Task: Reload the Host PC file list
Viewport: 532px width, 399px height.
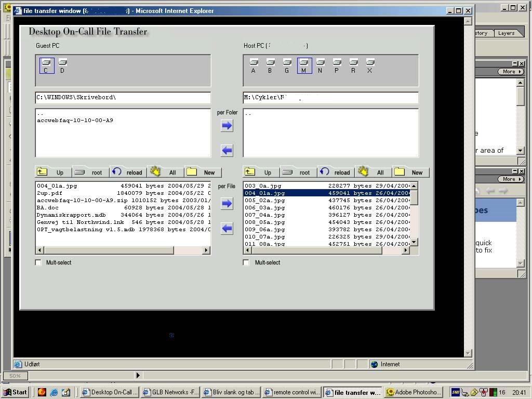Action: tap(336, 172)
